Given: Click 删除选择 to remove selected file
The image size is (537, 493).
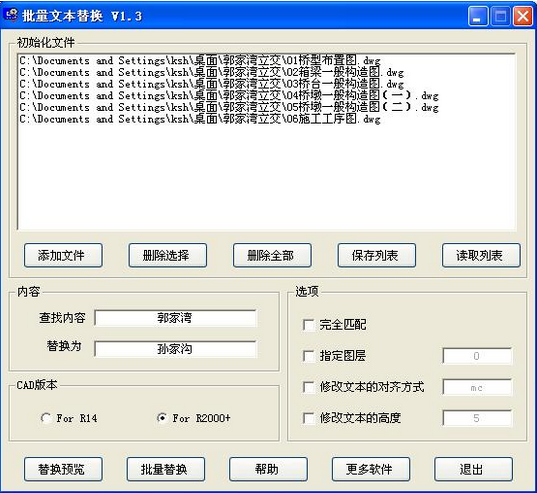Looking at the screenshot, I should [x=168, y=255].
